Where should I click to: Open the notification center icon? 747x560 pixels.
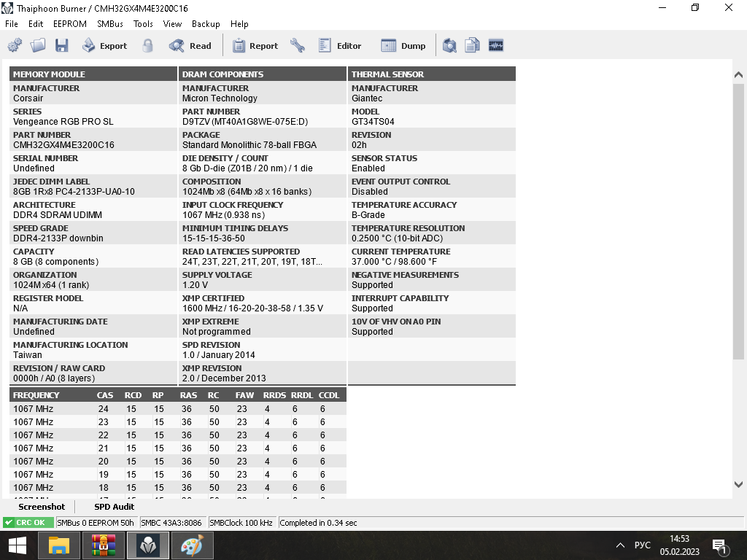[719, 545]
